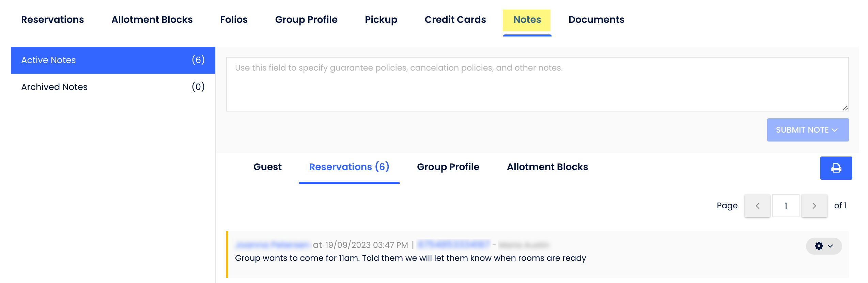Screen dimensions: 868x283
Task: Click into the note text field
Action: pos(537,84)
